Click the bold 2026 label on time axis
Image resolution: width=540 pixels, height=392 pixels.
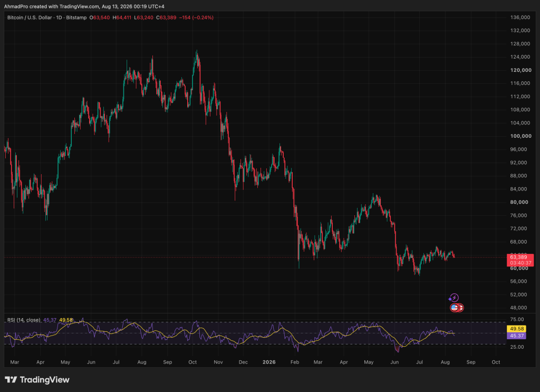[x=269, y=362]
